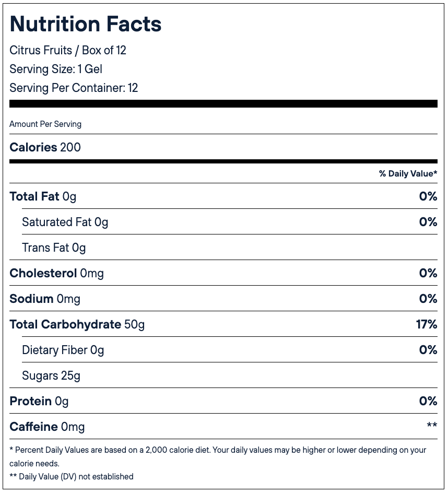
Task: Click the 17% daily value for carbohydrate
Action: [426, 324]
